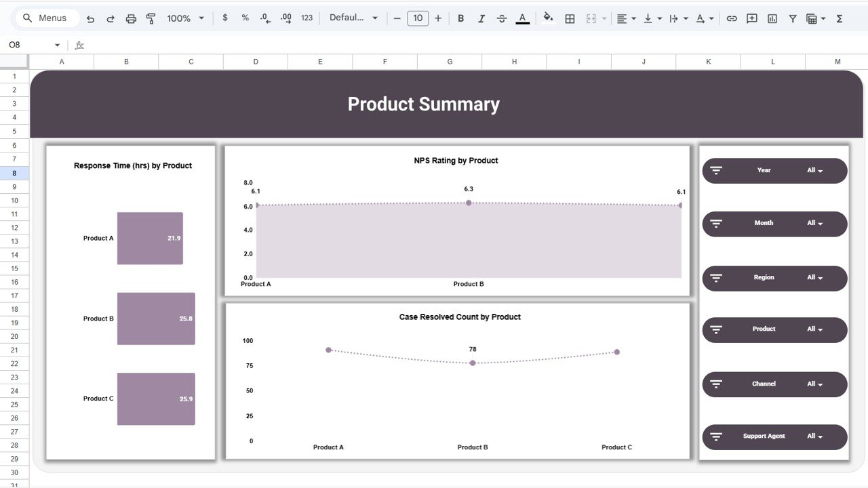Format values as currency

(x=225, y=18)
